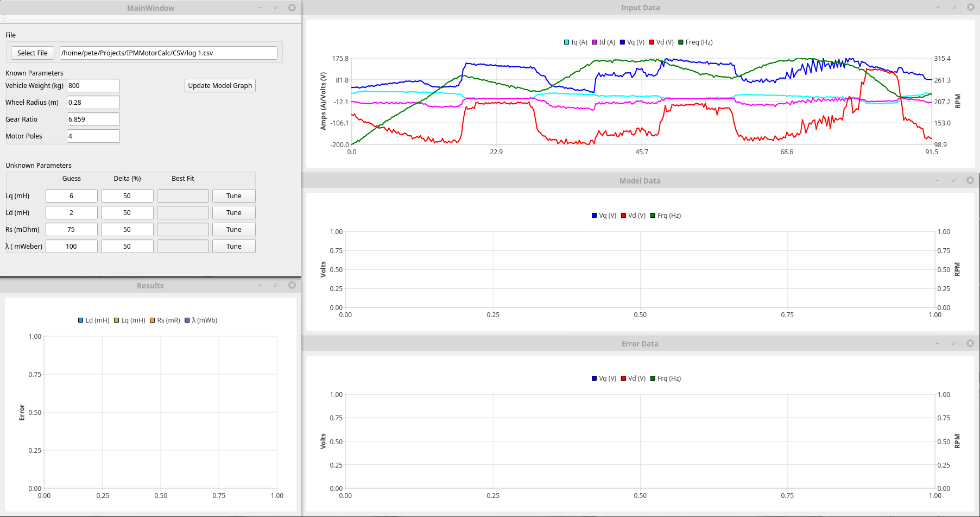Minimize the MainWindow title bar
This screenshot has height=517, width=980.
[260, 8]
